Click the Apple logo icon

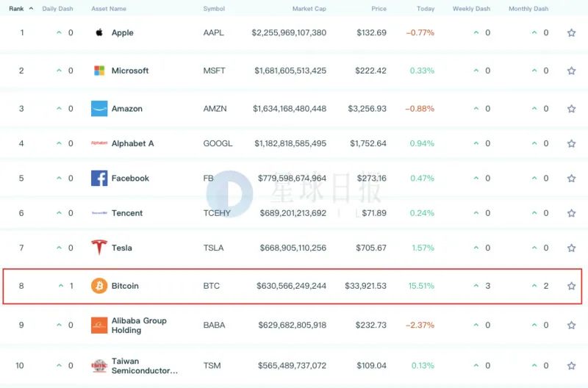point(99,33)
